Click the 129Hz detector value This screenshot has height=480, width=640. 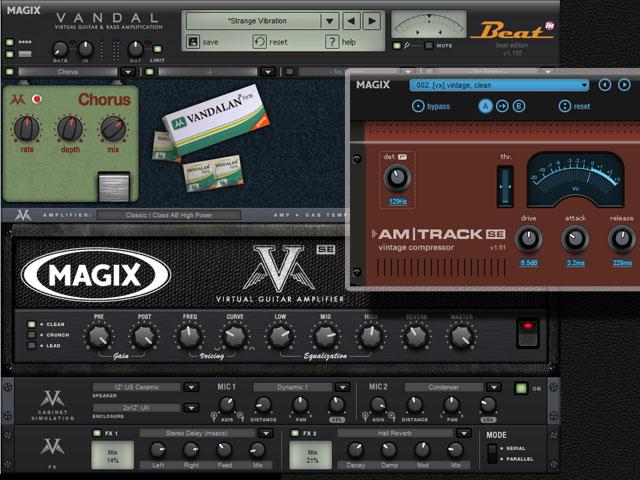398,201
